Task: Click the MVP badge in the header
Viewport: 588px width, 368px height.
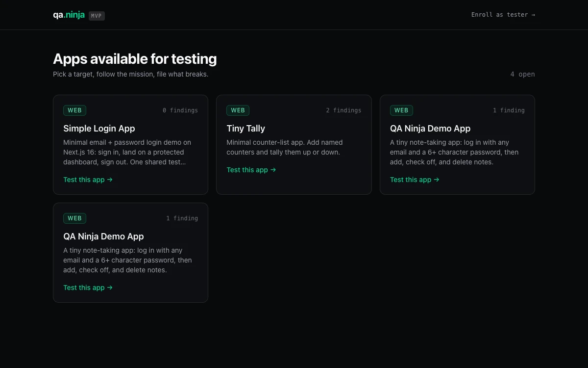Action: (x=97, y=16)
